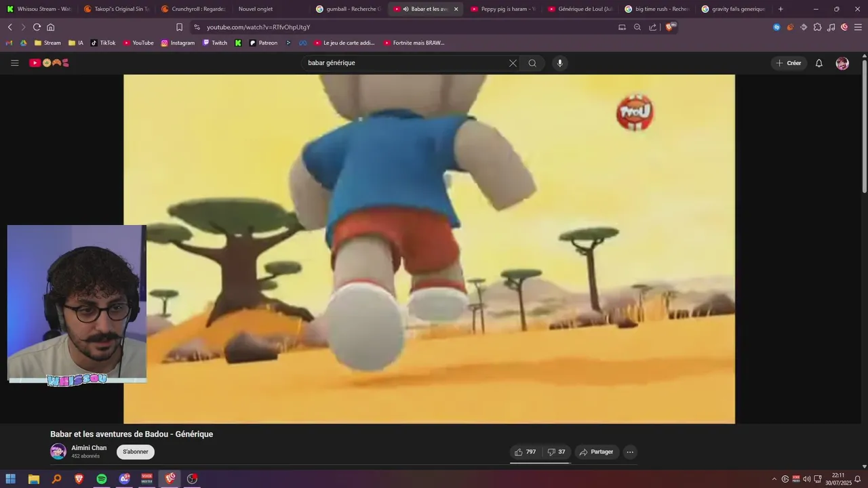Submit search with magnifier button
The image size is (868, 488).
pyautogui.click(x=532, y=63)
